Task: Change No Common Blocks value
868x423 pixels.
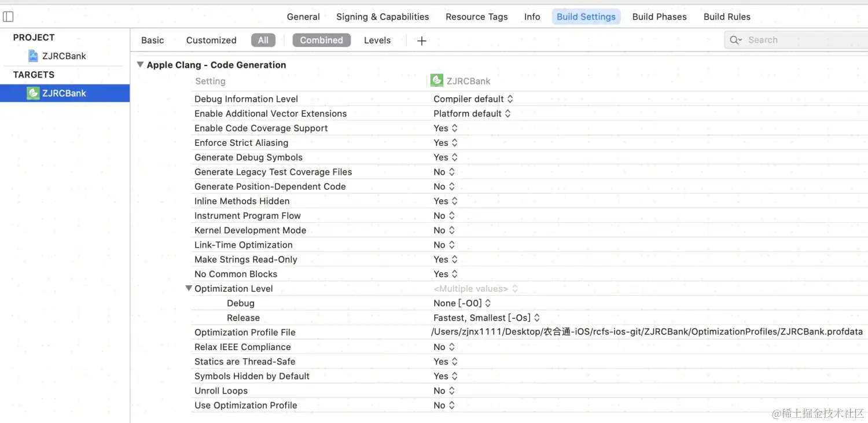Action: 446,274
